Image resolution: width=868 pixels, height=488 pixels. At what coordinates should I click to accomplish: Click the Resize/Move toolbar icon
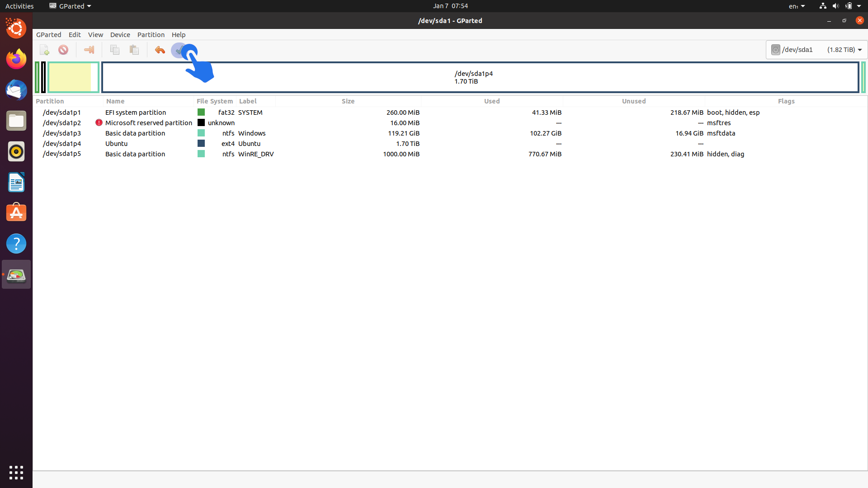(x=89, y=50)
